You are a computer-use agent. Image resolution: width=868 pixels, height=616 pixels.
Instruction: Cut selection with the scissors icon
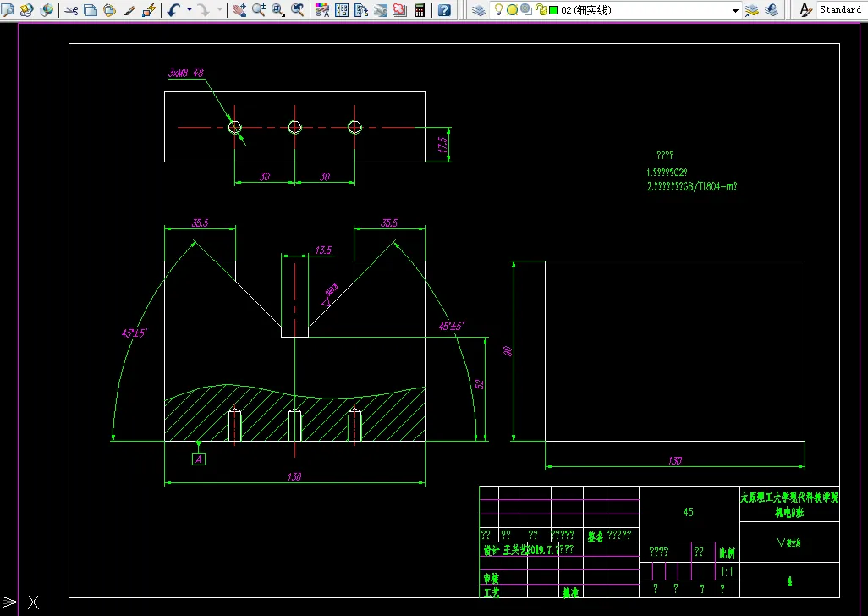pos(71,10)
